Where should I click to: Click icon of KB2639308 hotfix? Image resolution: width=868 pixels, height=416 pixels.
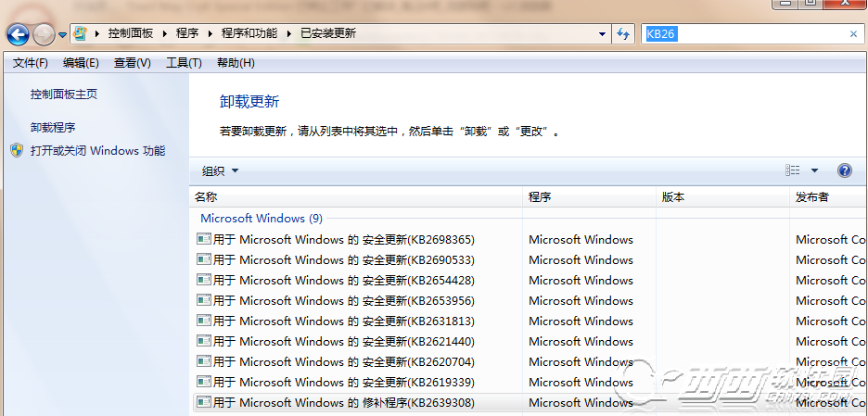204,402
